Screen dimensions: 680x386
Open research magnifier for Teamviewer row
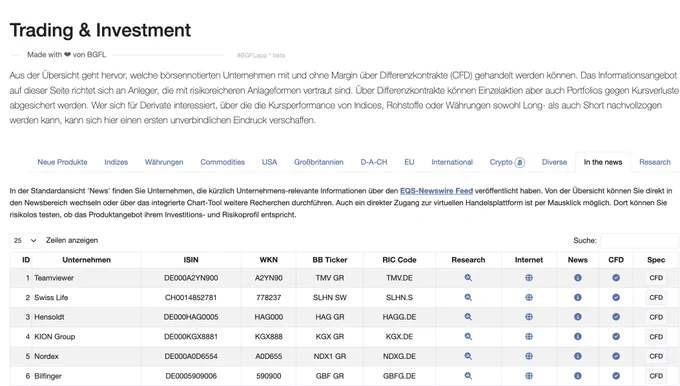click(468, 278)
